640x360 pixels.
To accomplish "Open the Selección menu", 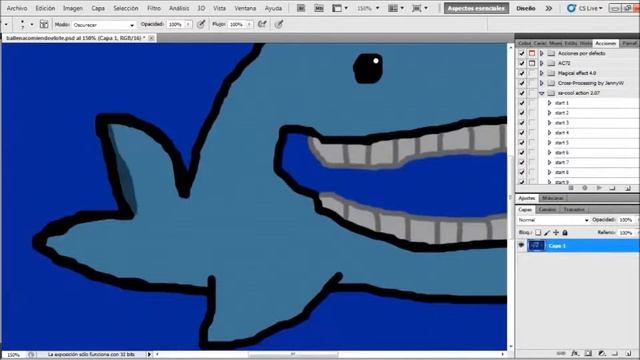I will point(126,8).
